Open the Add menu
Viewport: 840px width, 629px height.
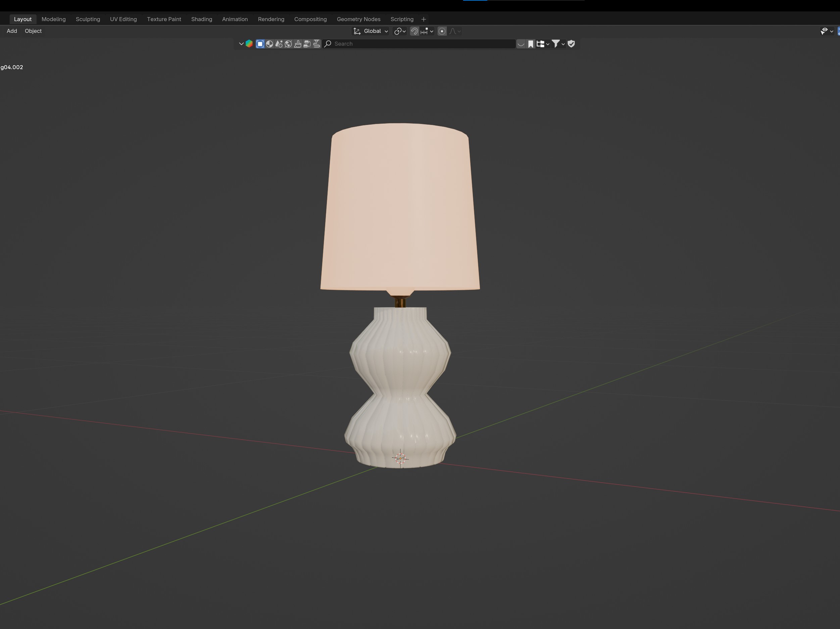click(x=12, y=31)
